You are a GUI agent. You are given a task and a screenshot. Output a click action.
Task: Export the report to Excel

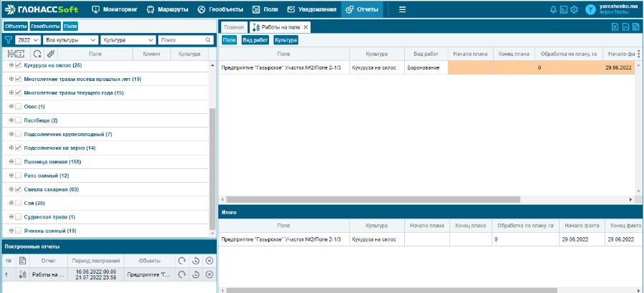pos(615,27)
